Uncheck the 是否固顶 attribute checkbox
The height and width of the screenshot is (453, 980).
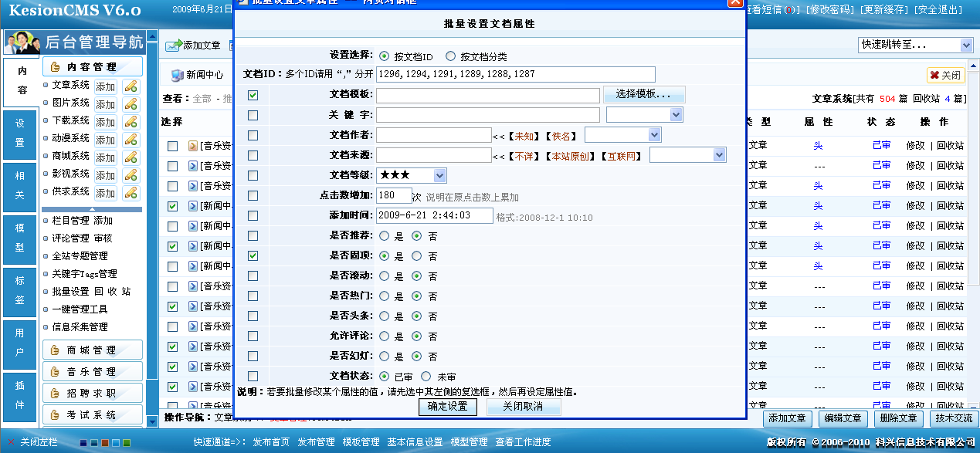[253, 256]
